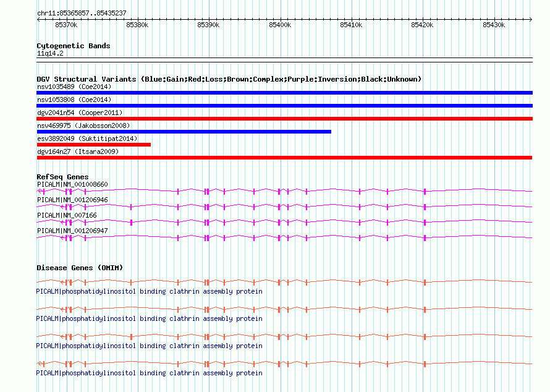This screenshot has width=550, height=392.
Task: Open the nsv469975 (Jakobsson2008) variant label
Action: 83,126
